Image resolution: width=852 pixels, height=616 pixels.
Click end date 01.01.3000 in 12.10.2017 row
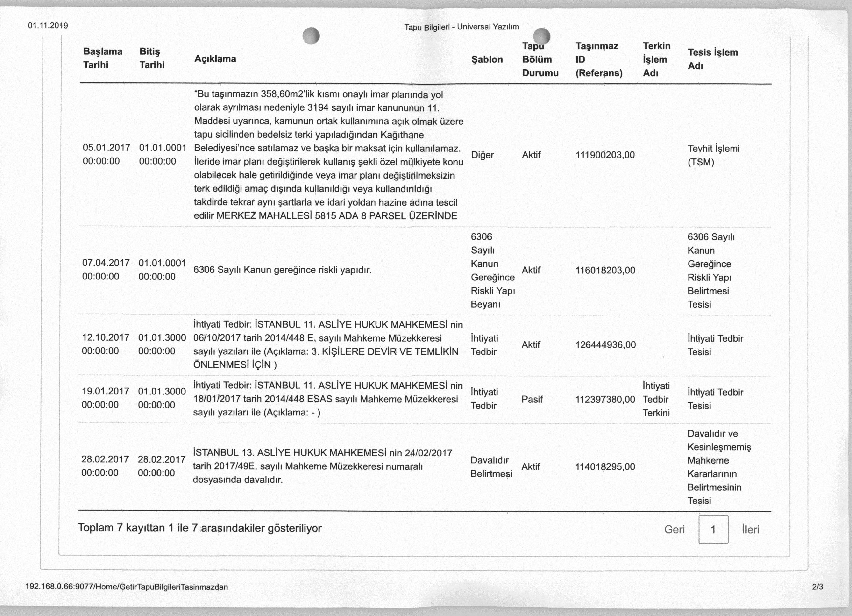click(x=162, y=344)
